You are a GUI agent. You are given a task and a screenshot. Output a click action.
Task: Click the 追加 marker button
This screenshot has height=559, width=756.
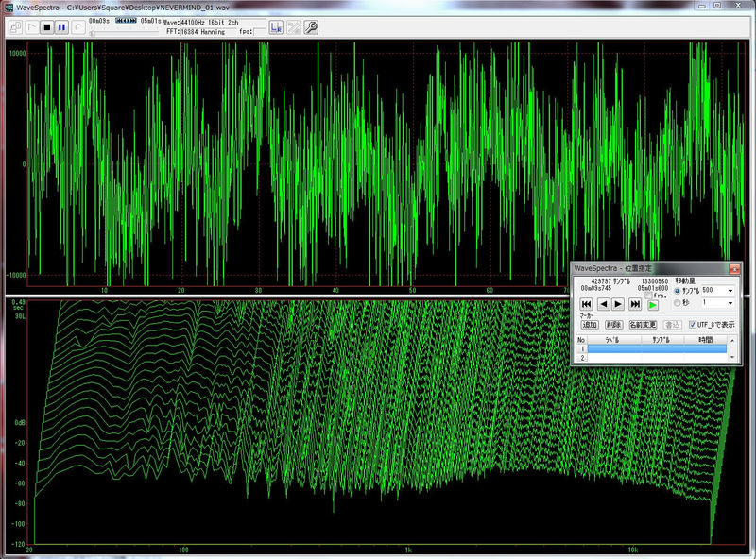click(589, 325)
